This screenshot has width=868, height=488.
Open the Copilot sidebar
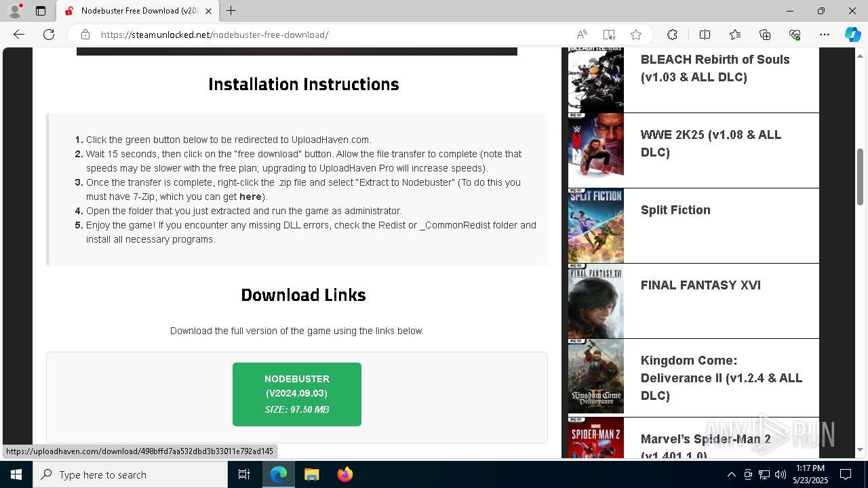pos(852,35)
